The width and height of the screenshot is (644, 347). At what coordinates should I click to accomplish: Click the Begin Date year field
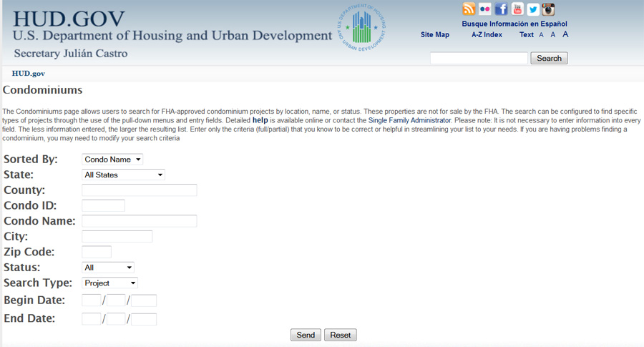(x=144, y=300)
